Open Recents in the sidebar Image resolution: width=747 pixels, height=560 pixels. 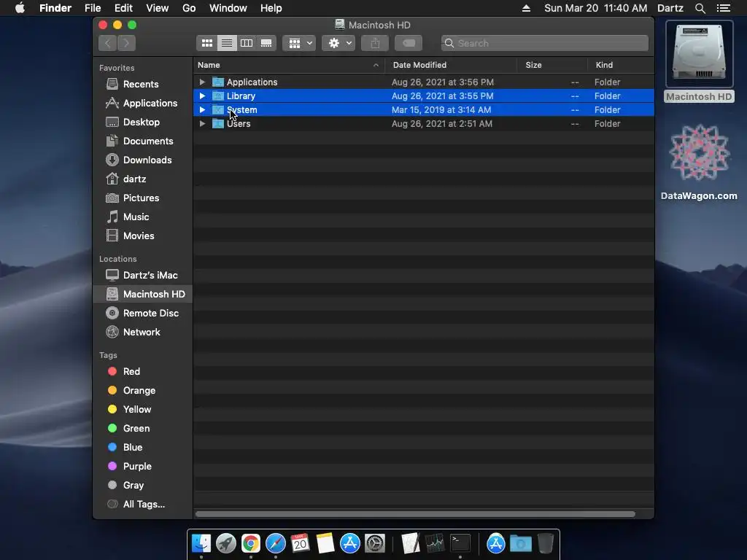[x=142, y=85]
